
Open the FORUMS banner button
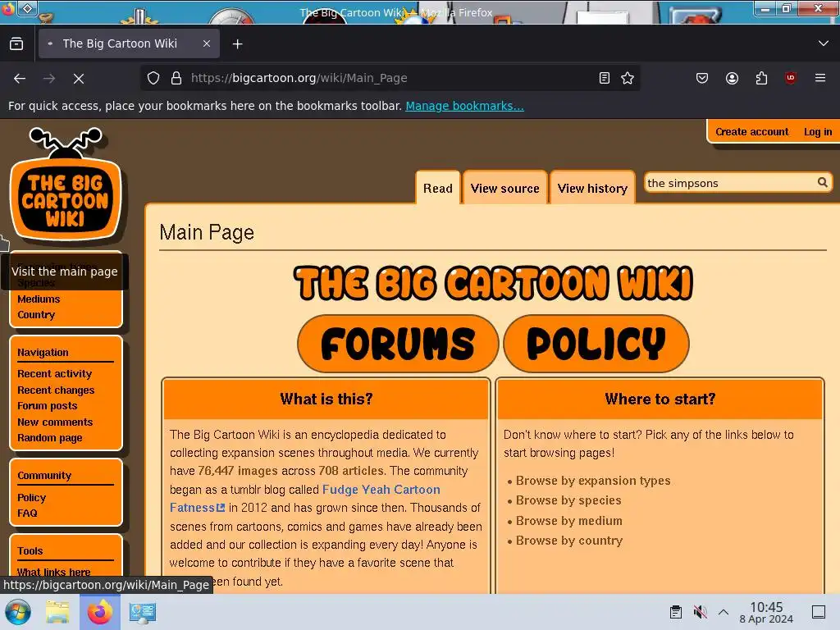[x=398, y=344]
